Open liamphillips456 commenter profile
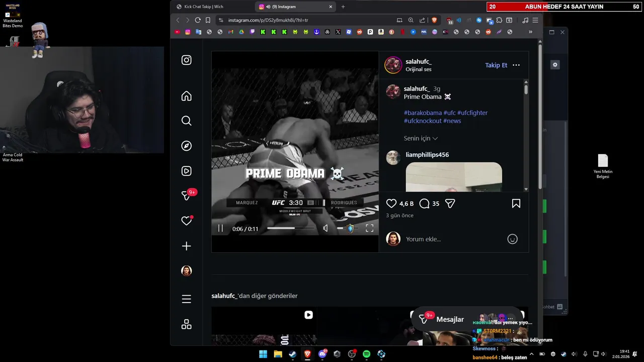 click(427, 155)
